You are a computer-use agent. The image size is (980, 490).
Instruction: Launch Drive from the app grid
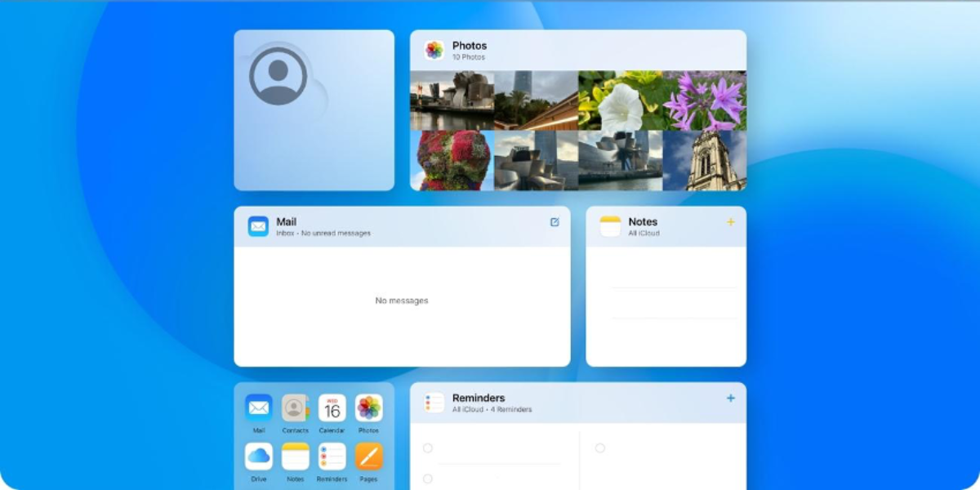point(259,456)
